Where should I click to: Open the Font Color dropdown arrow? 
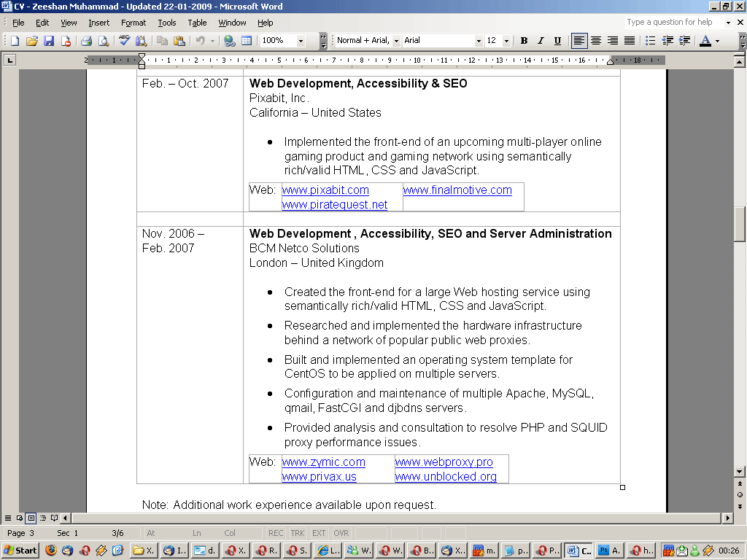tap(718, 41)
